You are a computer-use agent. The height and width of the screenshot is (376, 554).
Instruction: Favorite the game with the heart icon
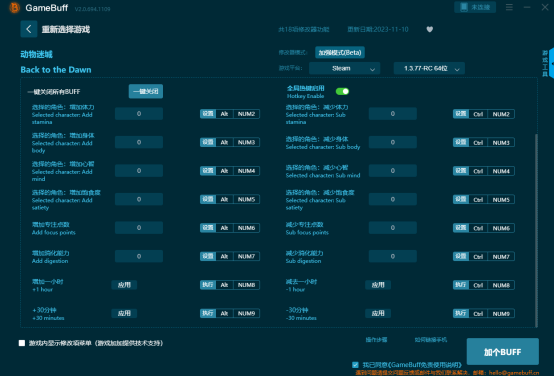pos(430,29)
